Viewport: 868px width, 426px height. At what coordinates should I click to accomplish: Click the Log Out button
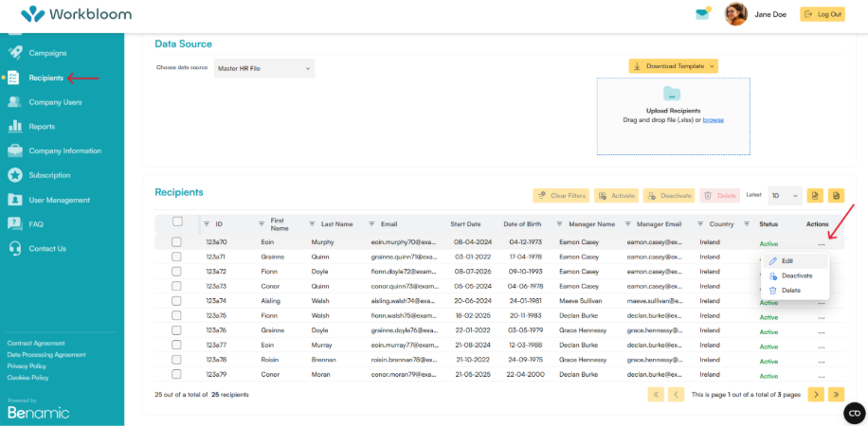point(823,14)
